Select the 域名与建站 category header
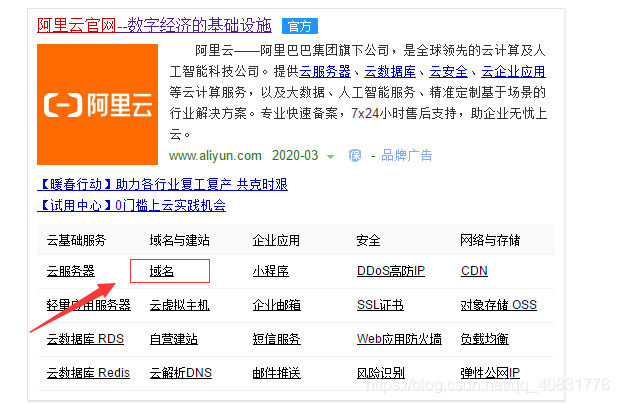619x403 pixels. (180, 240)
